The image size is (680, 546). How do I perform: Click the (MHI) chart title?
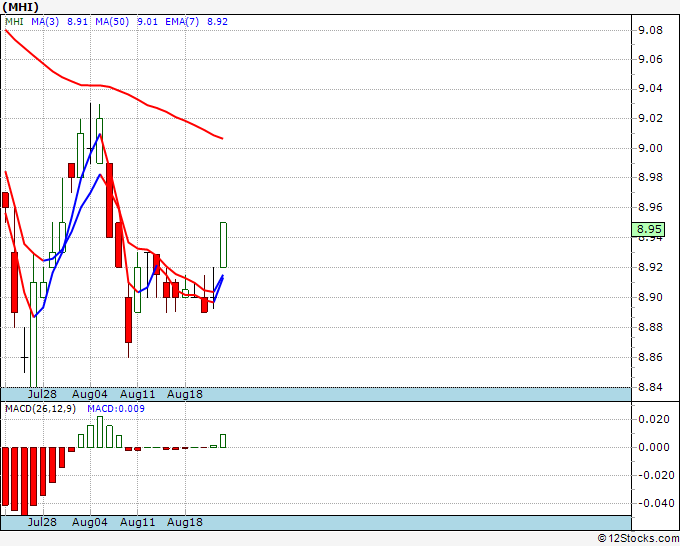pyautogui.click(x=20, y=7)
